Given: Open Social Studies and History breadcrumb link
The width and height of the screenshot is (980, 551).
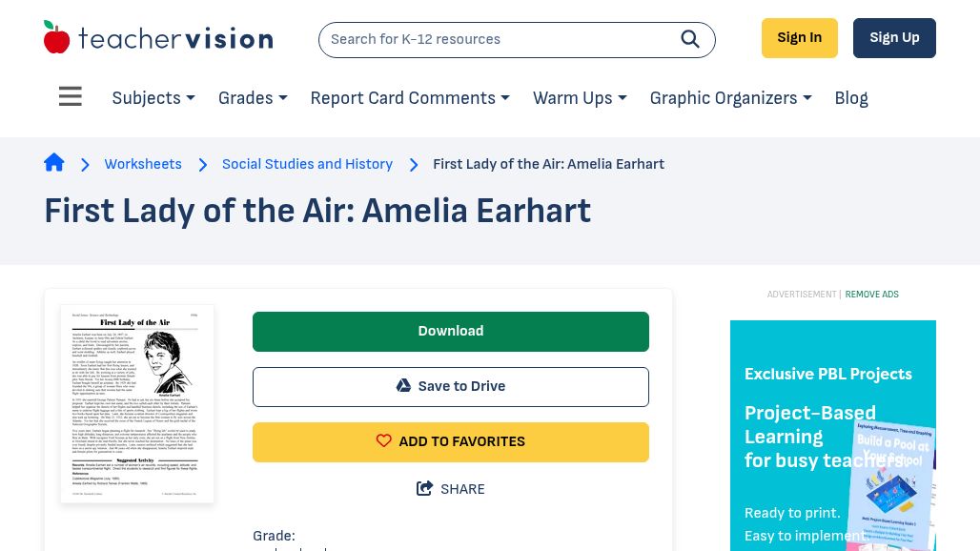Looking at the screenshot, I should click(x=307, y=164).
